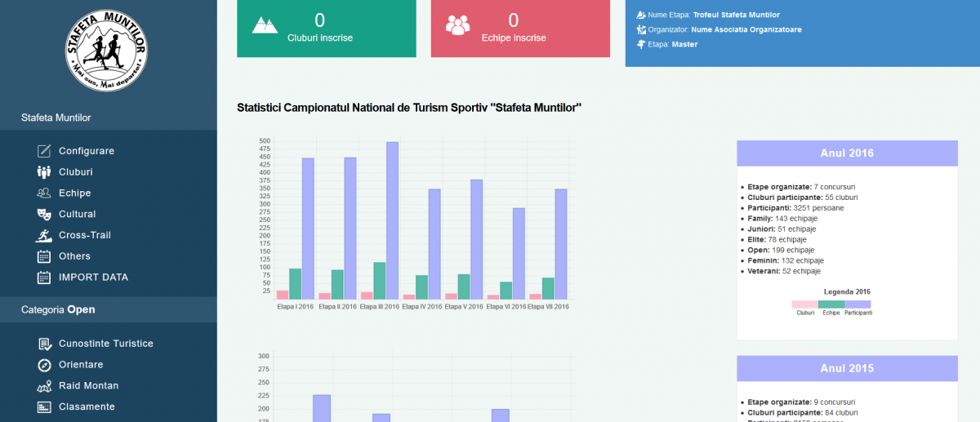Screen dimensions: 980x422
Task: Click Participanti: 3251 persoane line
Action: coord(795,207)
